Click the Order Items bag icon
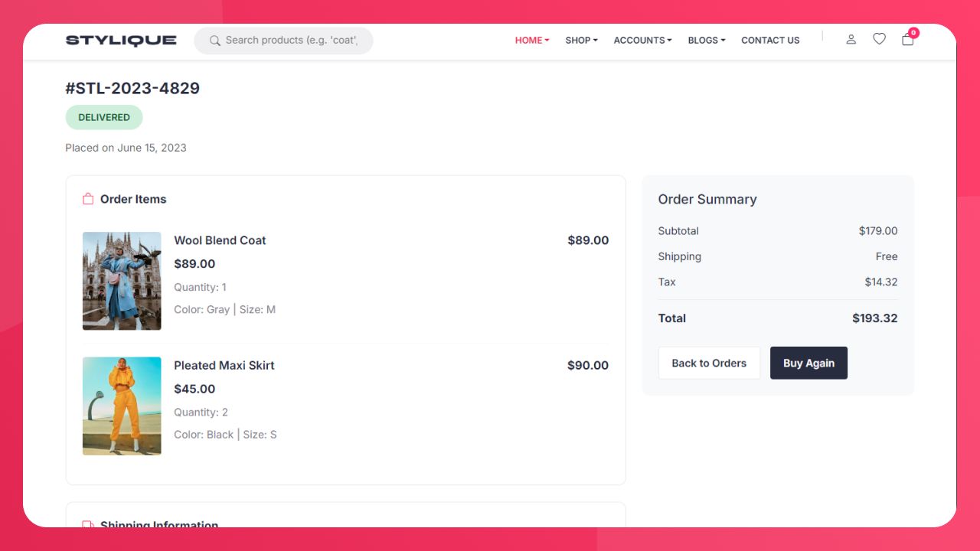 coord(88,199)
